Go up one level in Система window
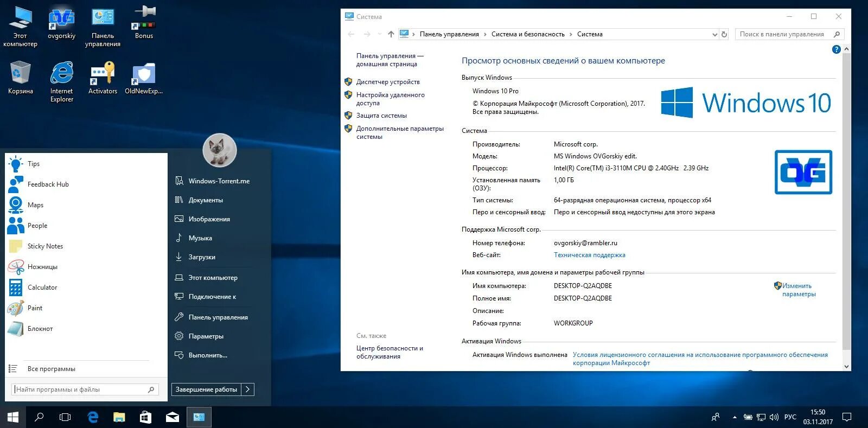This screenshot has height=428, width=868. (x=391, y=34)
